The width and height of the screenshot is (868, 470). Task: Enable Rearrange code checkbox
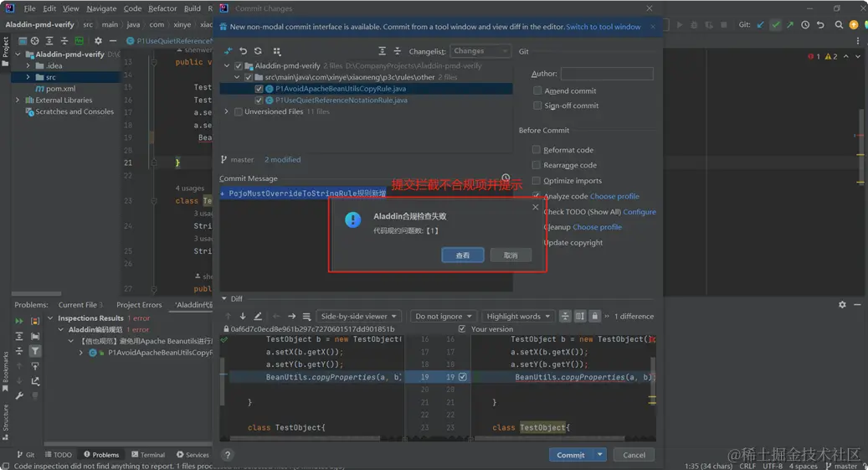click(x=536, y=165)
